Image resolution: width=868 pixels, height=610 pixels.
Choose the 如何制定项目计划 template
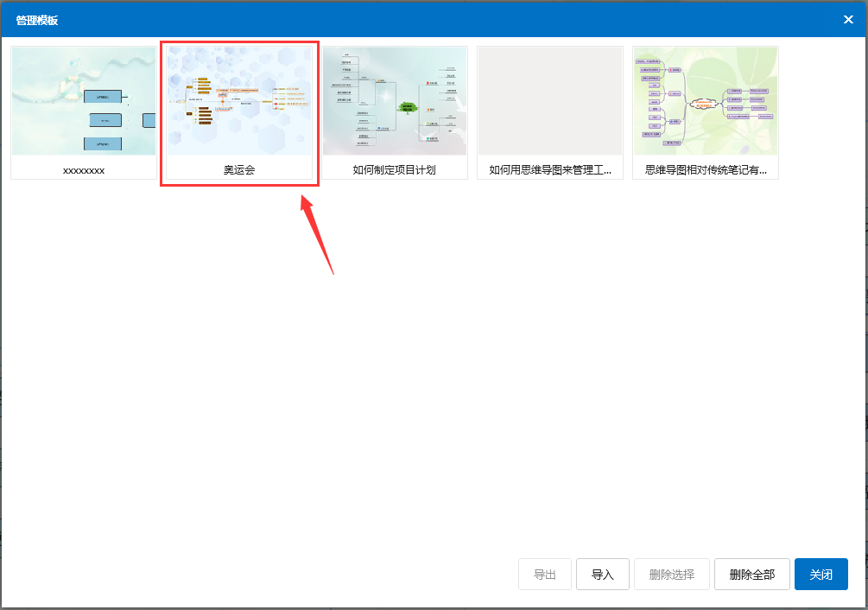395,100
